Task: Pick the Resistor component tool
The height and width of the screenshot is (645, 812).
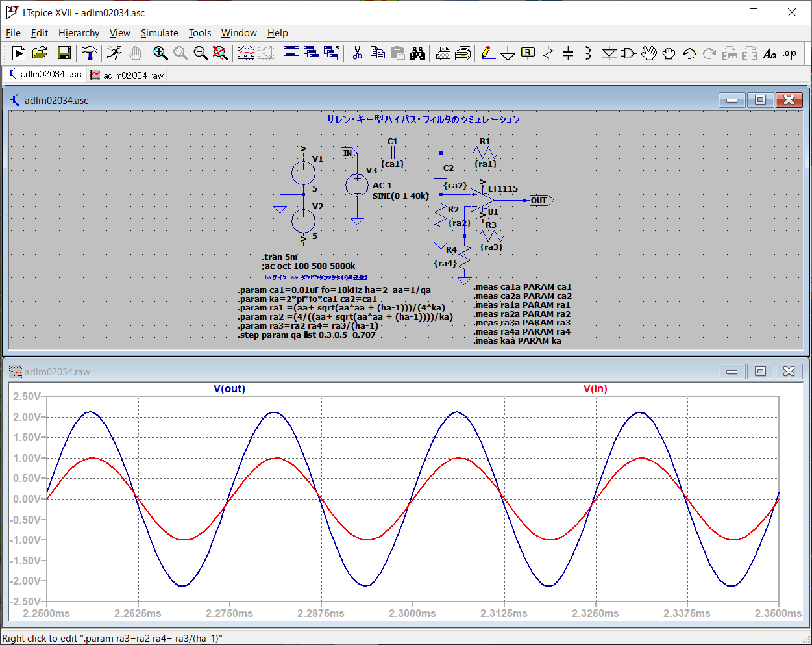Action: (x=548, y=53)
